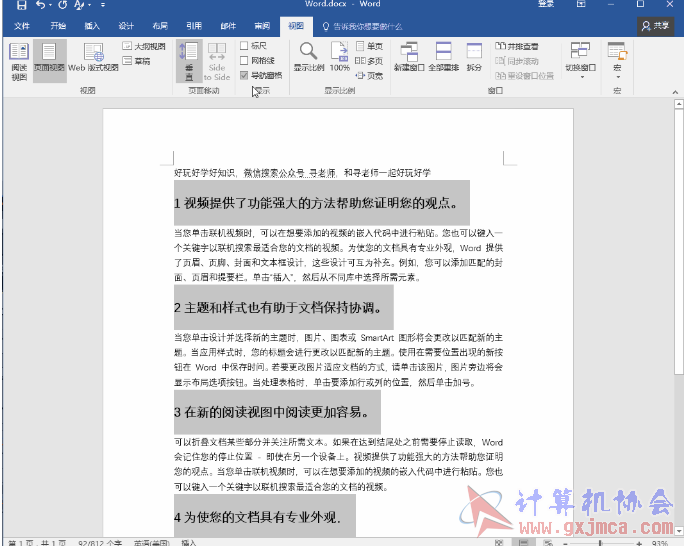Click the Redo icon in title bar

tap(62, 4)
